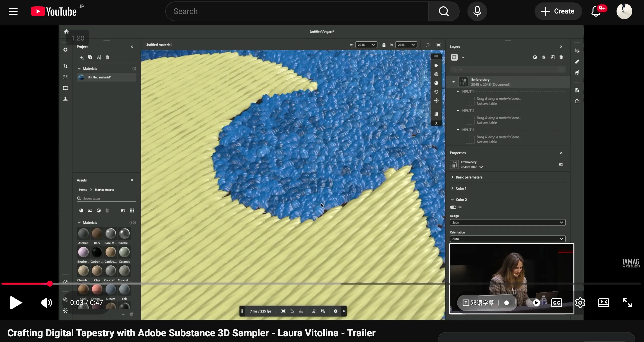Click the Create button
Image resolution: width=644 pixels, height=342 pixels.
(x=558, y=11)
